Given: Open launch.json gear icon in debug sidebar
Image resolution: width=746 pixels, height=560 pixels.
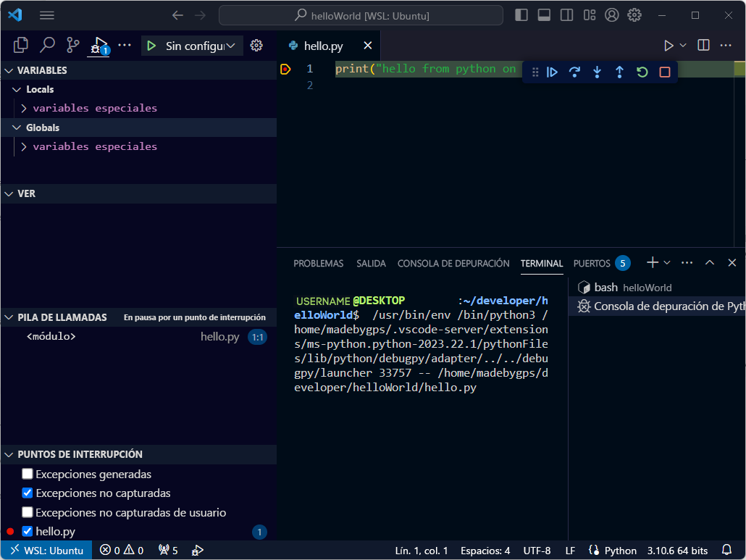Looking at the screenshot, I should [x=256, y=46].
